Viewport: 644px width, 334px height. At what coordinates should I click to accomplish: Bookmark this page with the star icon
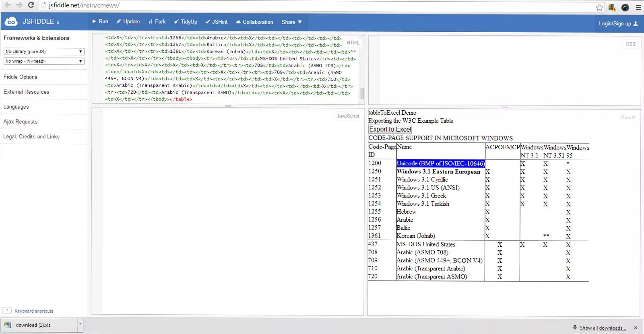point(599,7)
